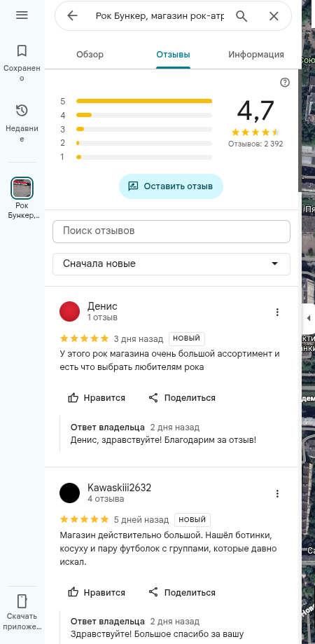Open the rating help question-mark icon
Image resolution: width=315 pixels, height=644 pixels.
pos(285,83)
